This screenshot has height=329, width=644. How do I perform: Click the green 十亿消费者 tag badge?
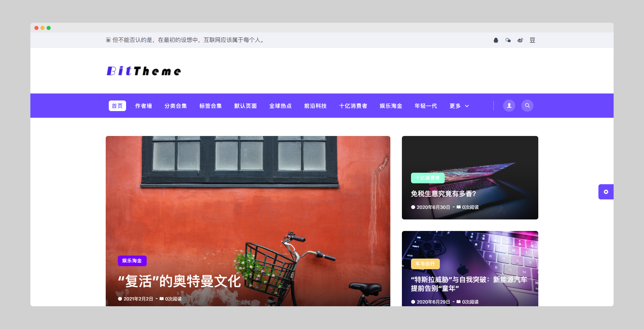[x=428, y=178]
